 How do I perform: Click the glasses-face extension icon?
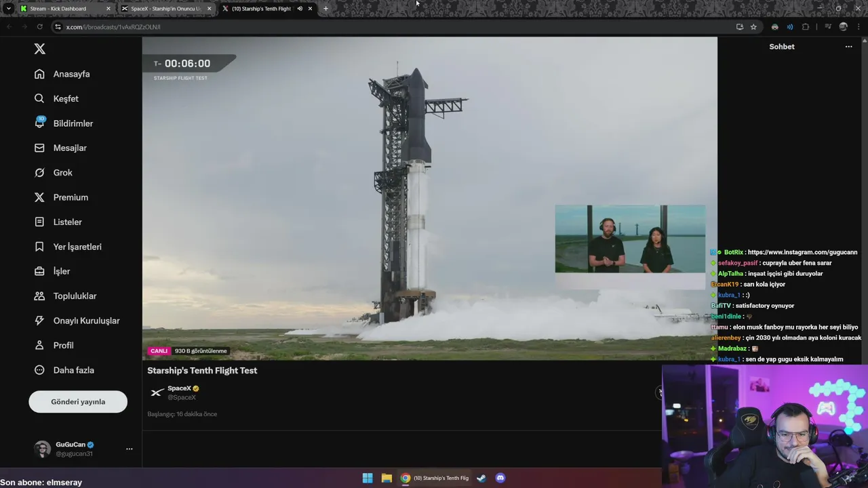(774, 27)
